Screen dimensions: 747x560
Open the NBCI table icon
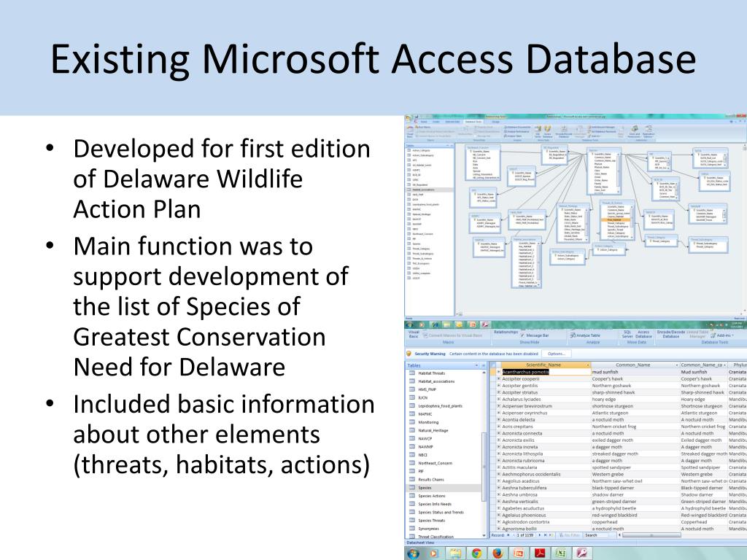coord(412,455)
